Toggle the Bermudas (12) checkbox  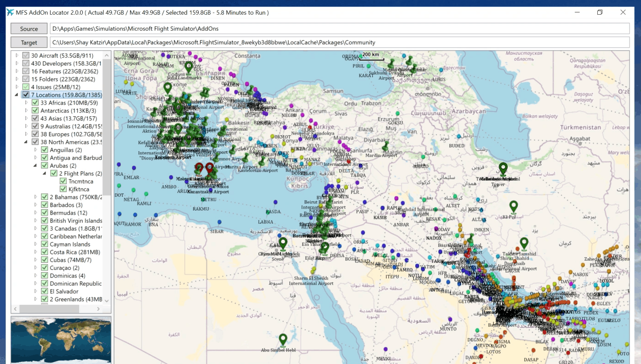[x=45, y=213]
